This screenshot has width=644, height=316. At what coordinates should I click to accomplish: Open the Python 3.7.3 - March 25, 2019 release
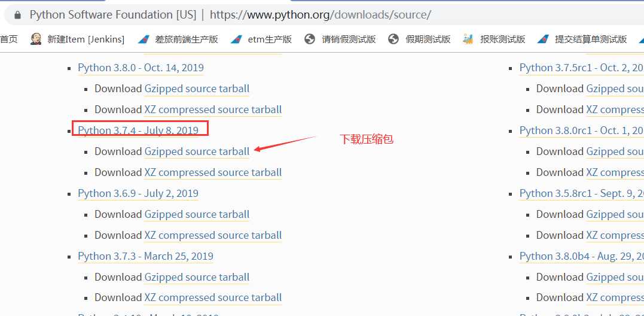tap(145, 256)
